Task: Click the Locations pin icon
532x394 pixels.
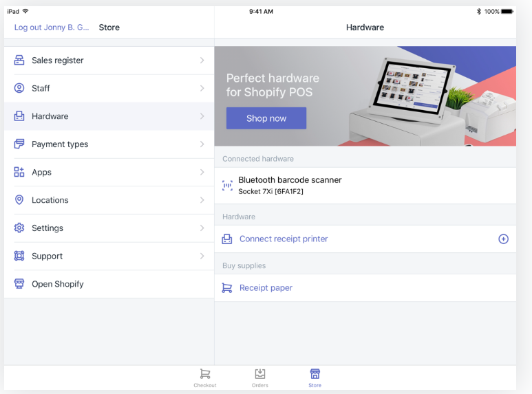Action: [19, 199]
